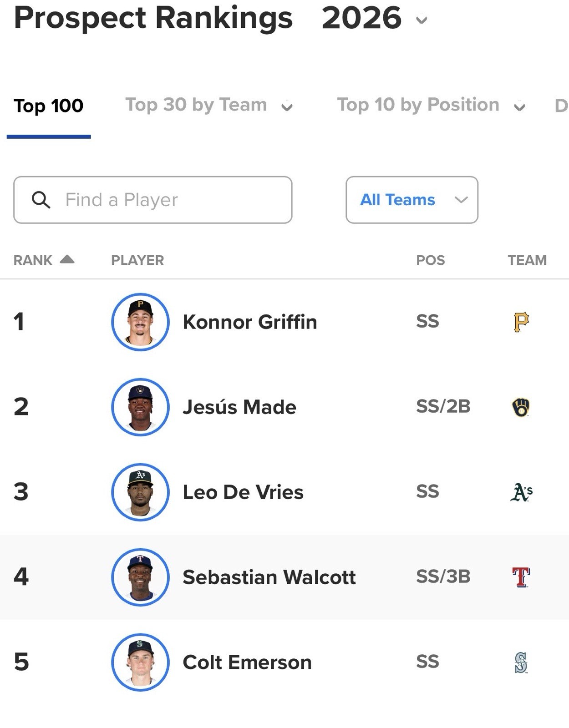The width and height of the screenshot is (569, 728).
Task: Sort by the POS column header
Action: click(431, 260)
